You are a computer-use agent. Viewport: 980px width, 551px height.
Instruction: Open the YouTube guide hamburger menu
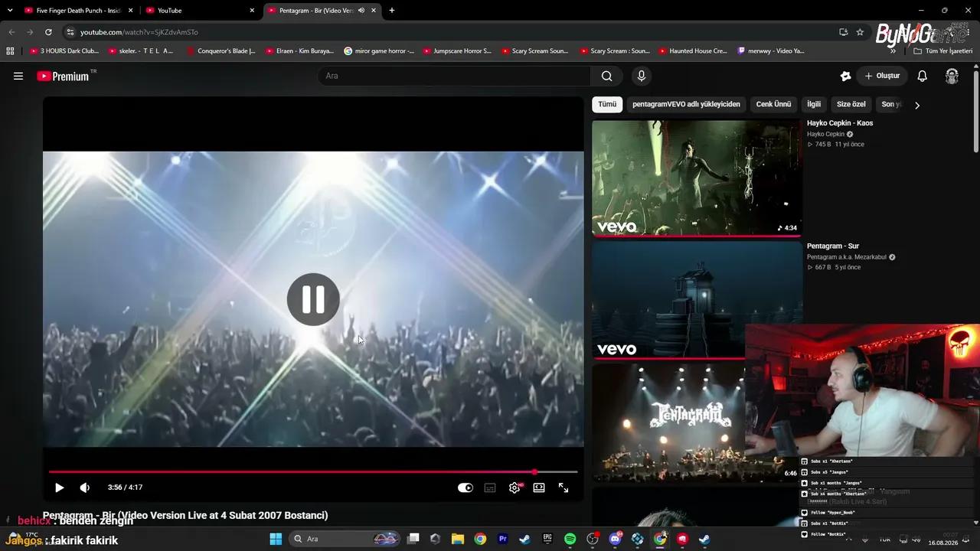[x=18, y=76]
